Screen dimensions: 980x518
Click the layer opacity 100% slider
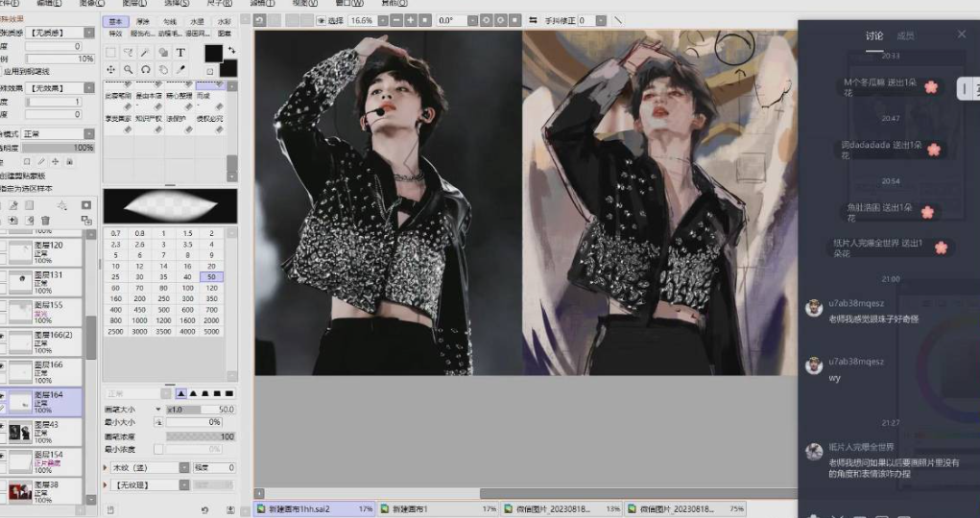(58, 148)
